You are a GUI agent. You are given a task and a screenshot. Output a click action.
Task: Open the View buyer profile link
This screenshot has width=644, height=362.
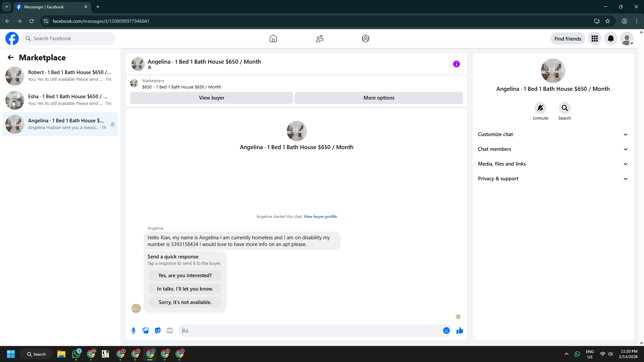320,217
